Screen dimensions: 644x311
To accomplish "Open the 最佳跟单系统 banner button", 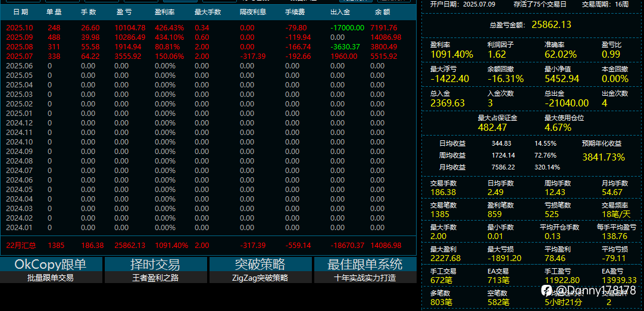I will point(365,264).
